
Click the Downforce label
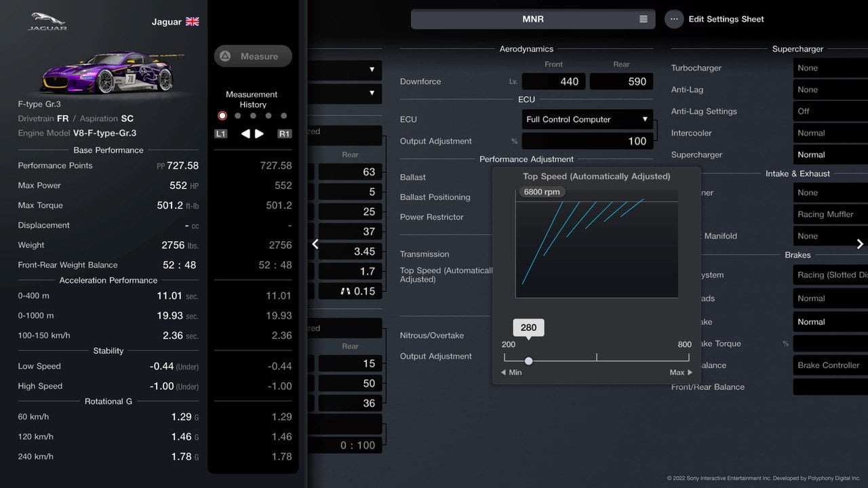click(420, 81)
